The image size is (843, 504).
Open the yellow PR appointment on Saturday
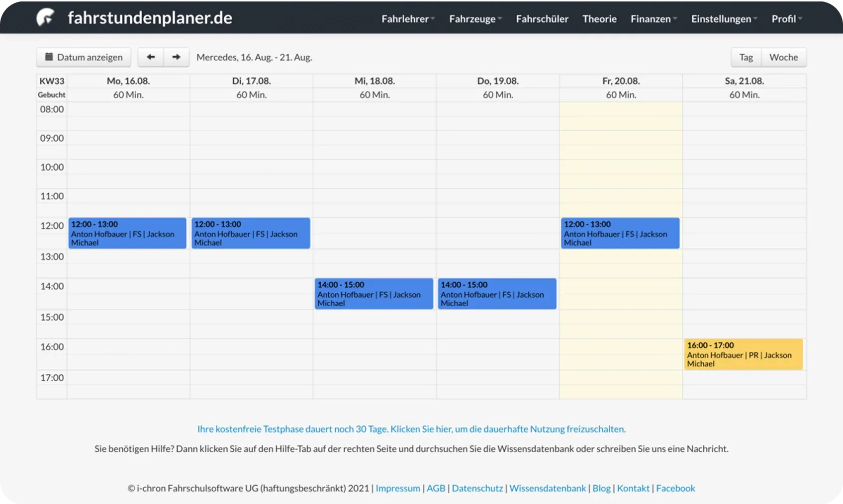tap(743, 354)
